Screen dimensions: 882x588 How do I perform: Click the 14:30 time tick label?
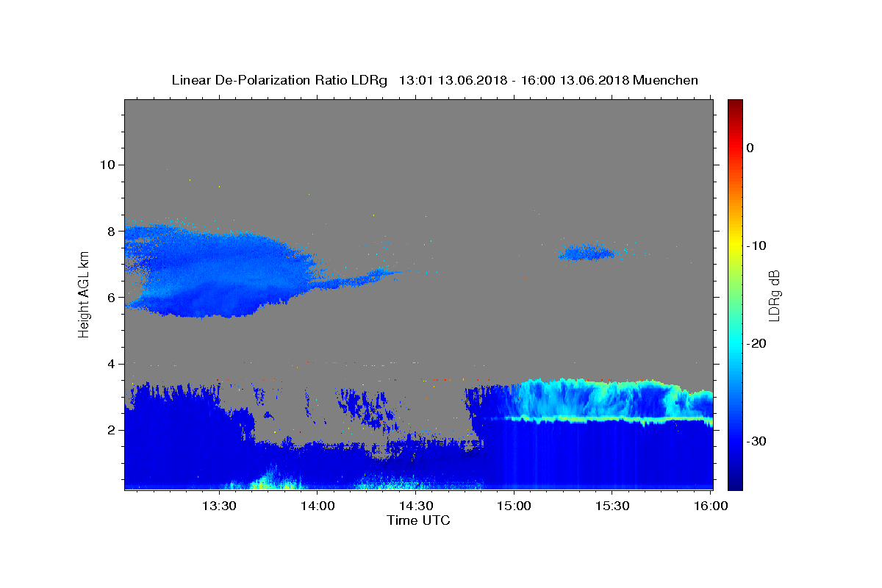pyautogui.click(x=415, y=506)
